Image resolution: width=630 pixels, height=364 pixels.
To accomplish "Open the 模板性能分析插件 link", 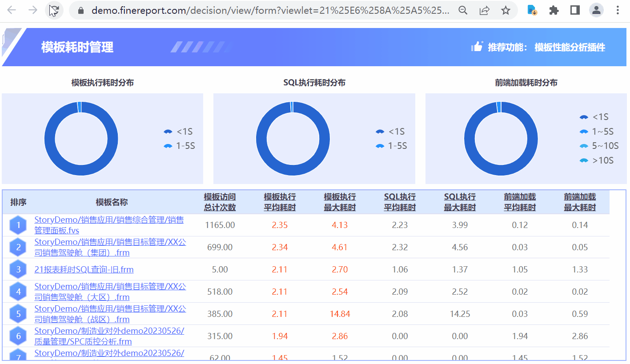I will coord(570,47).
